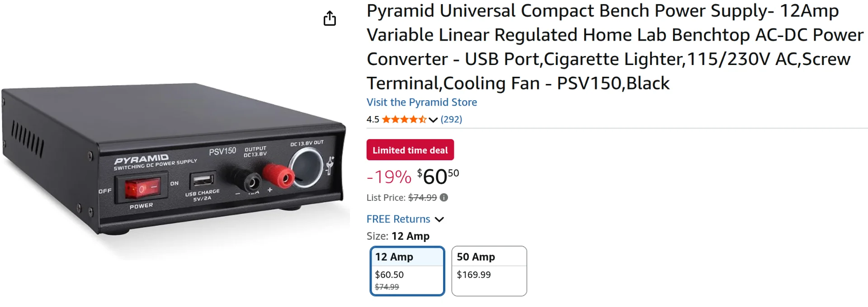Viewport: 868px width, 307px height.
Task: Click the share icon above the product image
Action: point(330,19)
